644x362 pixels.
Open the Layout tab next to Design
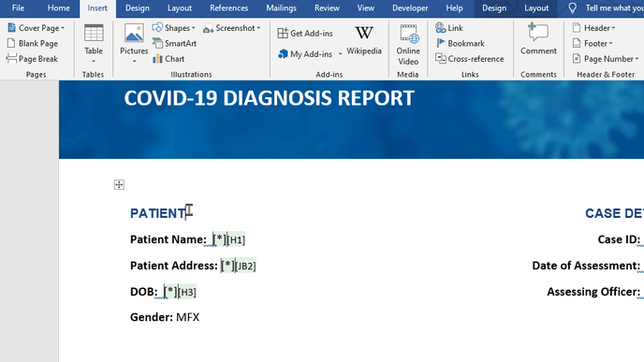pos(180,8)
